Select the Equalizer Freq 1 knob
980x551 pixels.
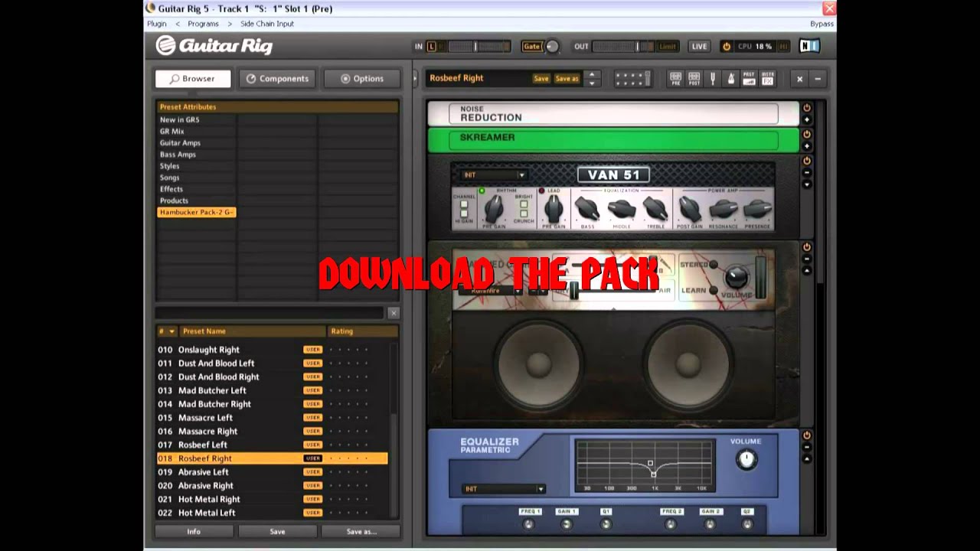pyautogui.click(x=528, y=524)
